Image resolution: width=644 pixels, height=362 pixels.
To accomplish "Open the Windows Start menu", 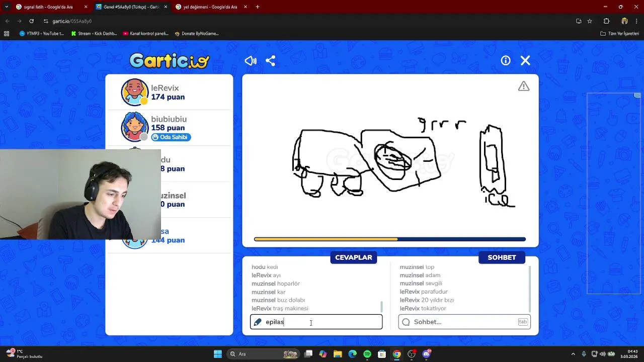I will [218, 354].
